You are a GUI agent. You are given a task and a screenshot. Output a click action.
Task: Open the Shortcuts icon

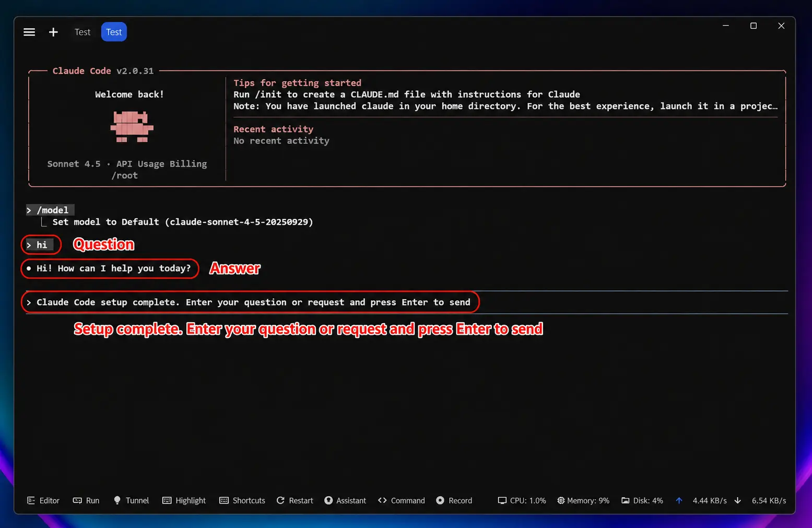(224, 500)
